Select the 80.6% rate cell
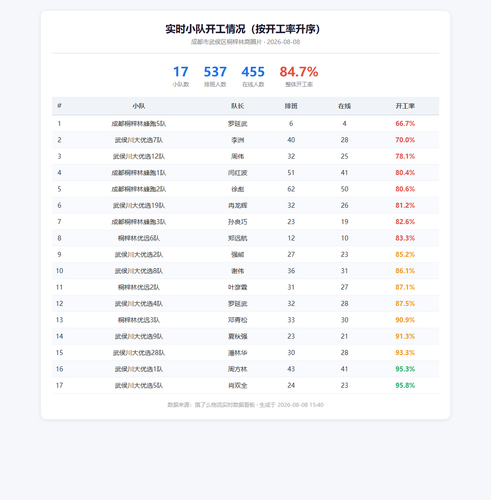The height and width of the screenshot is (500, 491). (405, 189)
